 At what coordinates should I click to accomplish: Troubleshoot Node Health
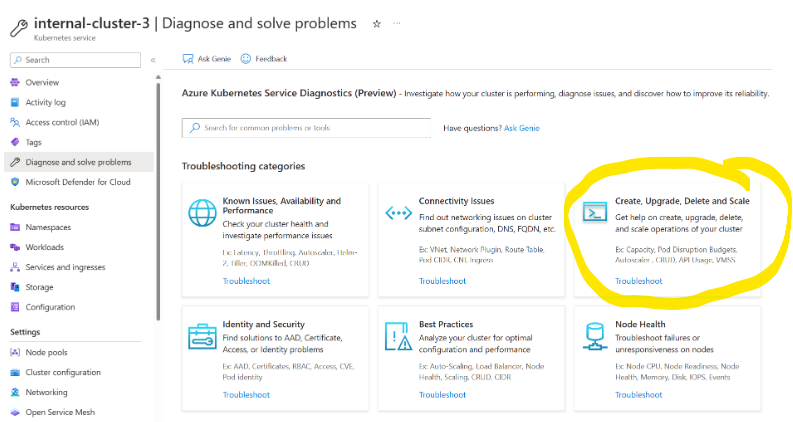(639, 395)
